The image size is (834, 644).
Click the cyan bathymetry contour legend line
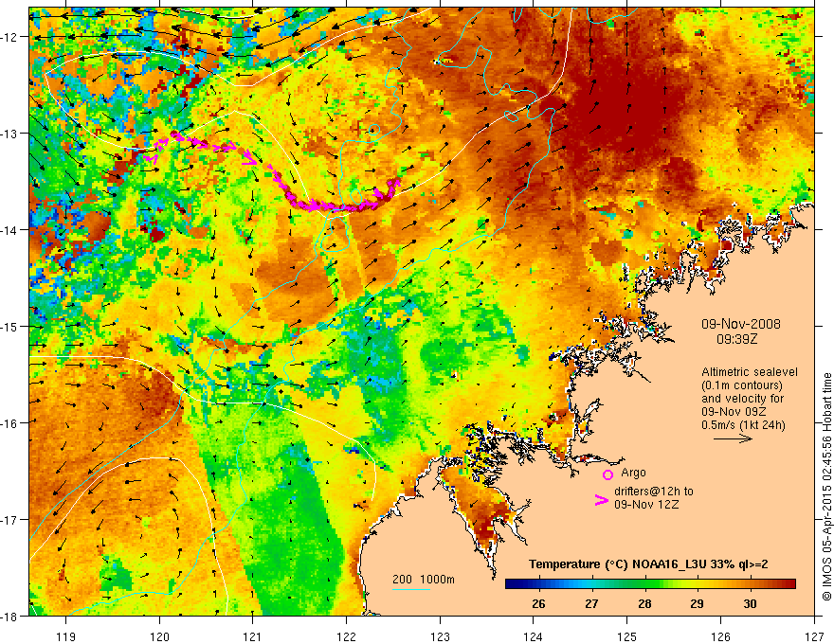point(411,589)
